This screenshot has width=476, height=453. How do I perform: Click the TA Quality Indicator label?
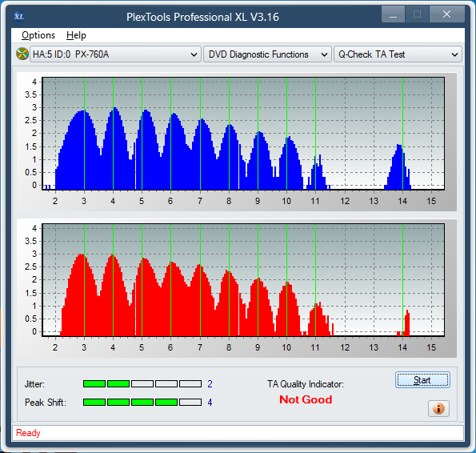pyautogui.click(x=306, y=384)
